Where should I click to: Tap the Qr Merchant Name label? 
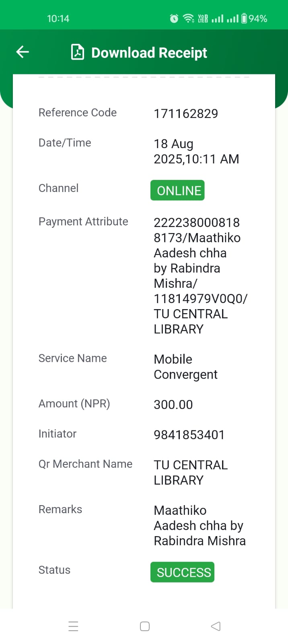[x=85, y=464]
